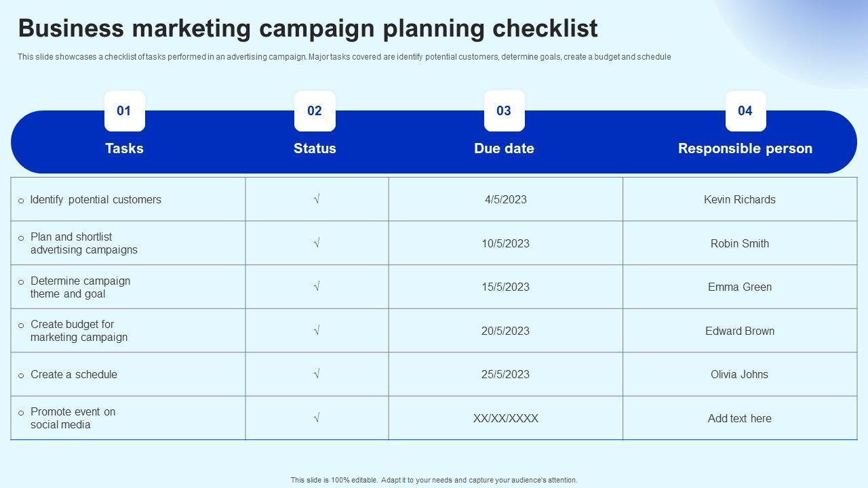The width and height of the screenshot is (868, 488).
Task: Select the Due date column header
Action: coord(504,148)
